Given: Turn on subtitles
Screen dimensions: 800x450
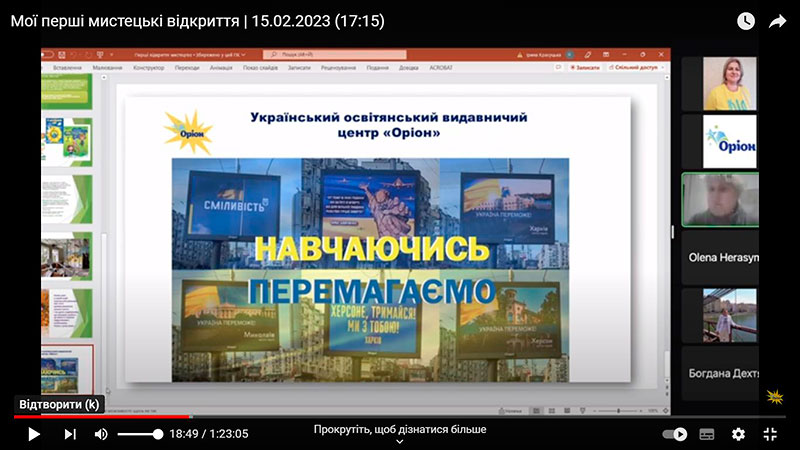Looking at the screenshot, I should 707,434.
